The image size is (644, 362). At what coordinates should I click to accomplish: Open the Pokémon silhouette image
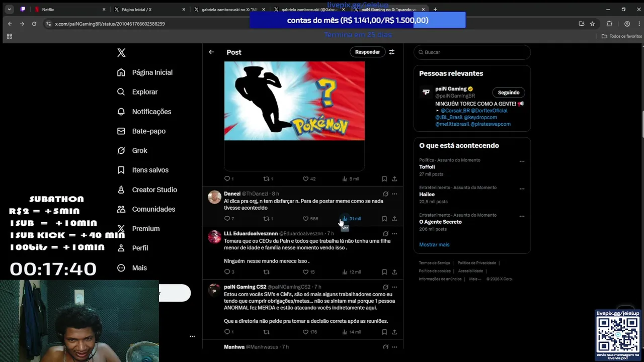(x=294, y=101)
